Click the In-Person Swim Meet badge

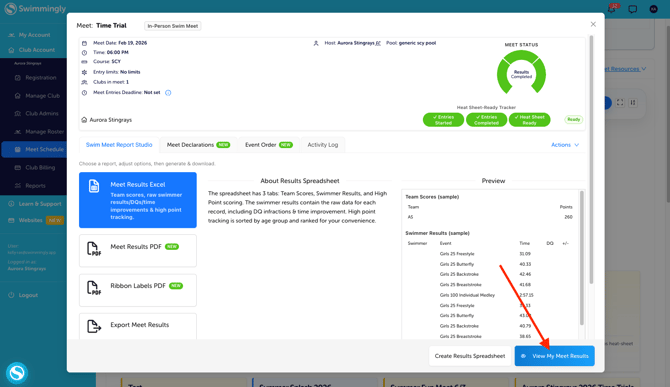click(x=173, y=26)
